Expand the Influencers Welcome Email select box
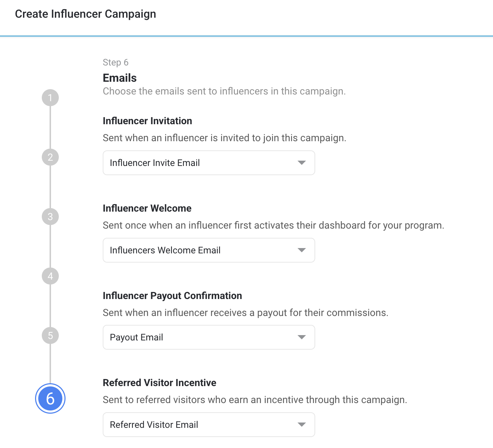This screenshot has height=448, width=493. point(209,250)
